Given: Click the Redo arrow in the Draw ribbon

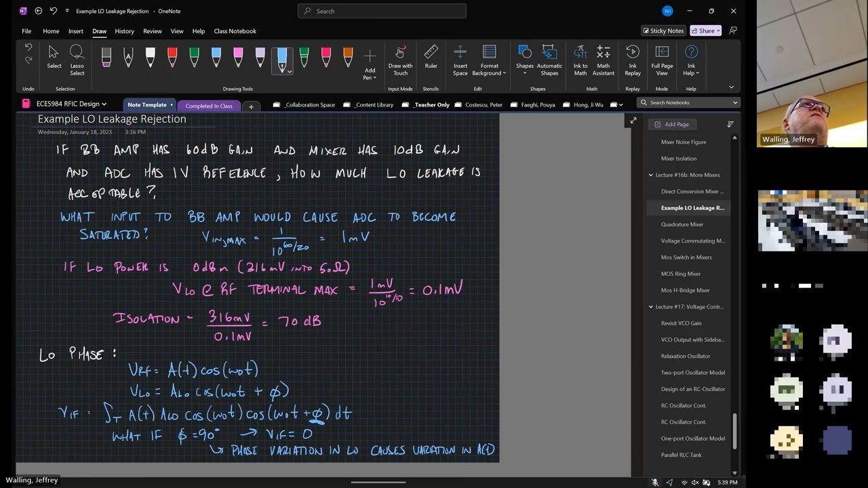Looking at the screenshot, I should tap(28, 60).
